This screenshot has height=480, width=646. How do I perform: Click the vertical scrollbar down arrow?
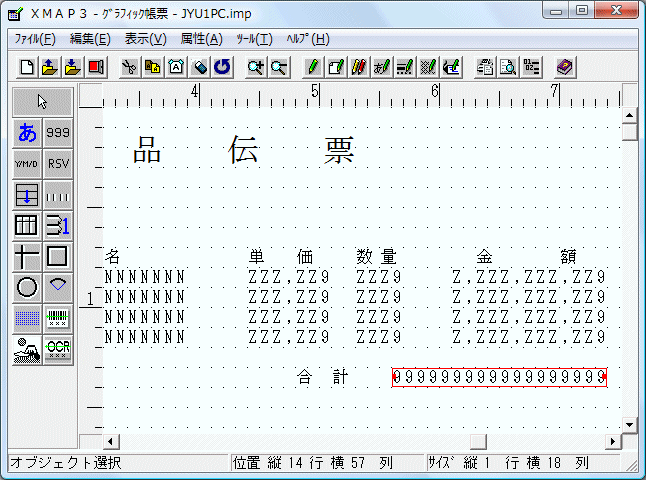pyautogui.click(x=630, y=425)
